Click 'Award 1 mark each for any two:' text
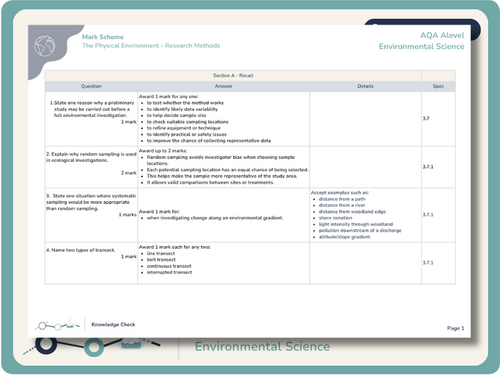Image resolution: width=500 pixels, height=375 pixels. [x=175, y=247]
